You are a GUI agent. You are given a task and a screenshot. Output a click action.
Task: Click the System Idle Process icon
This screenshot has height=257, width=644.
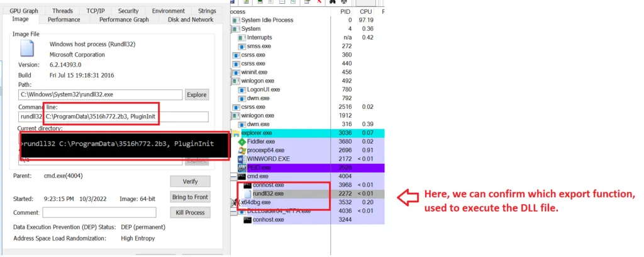point(236,20)
